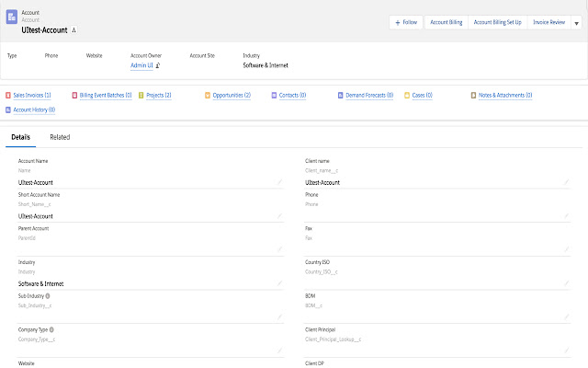The width and height of the screenshot is (588, 368).
Task: Click change owner icon next to Admin UI
Action: point(158,66)
